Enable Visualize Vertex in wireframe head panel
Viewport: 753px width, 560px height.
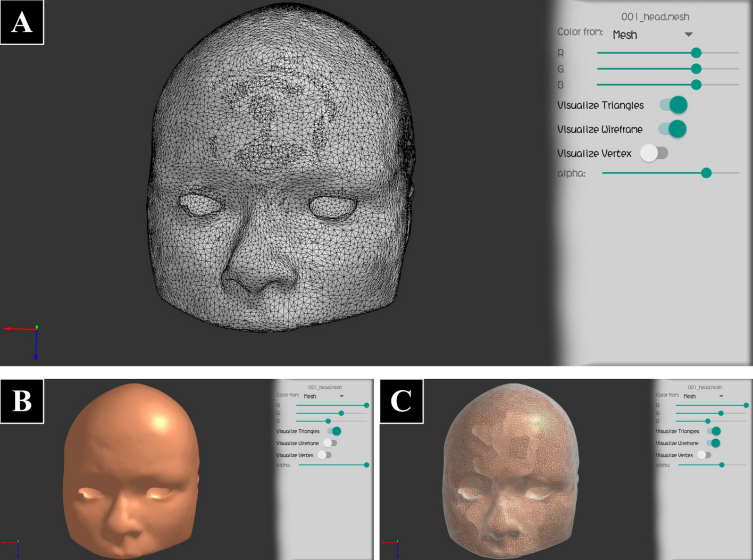pyautogui.click(x=654, y=153)
